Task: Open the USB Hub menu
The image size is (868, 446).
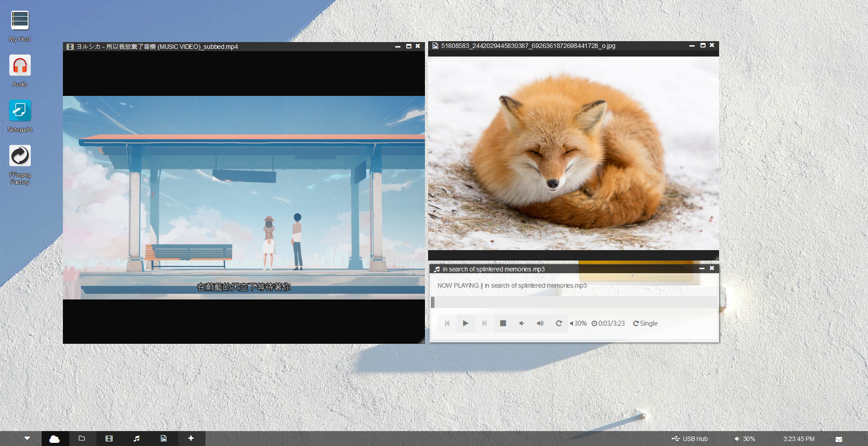Action: coord(690,439)
